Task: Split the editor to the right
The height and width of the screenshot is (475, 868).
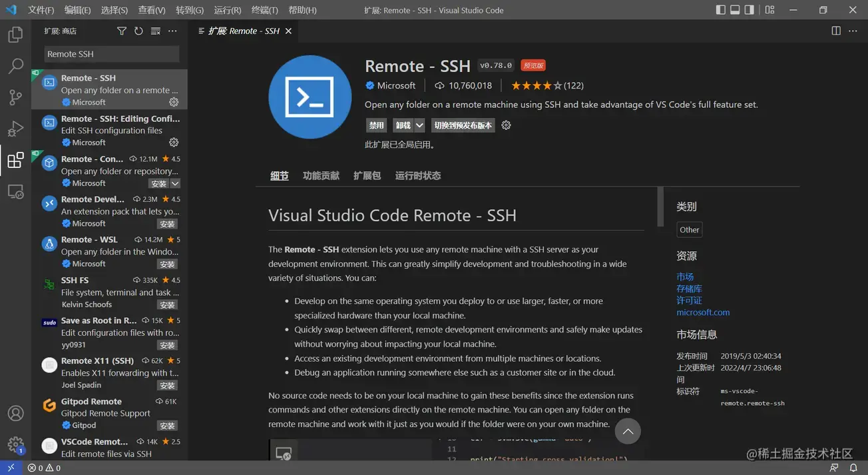Action: click(836, 31)
